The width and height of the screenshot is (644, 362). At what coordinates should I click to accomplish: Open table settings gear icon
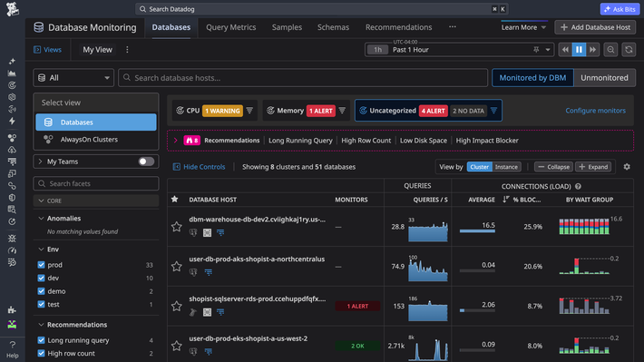[627, 167]
